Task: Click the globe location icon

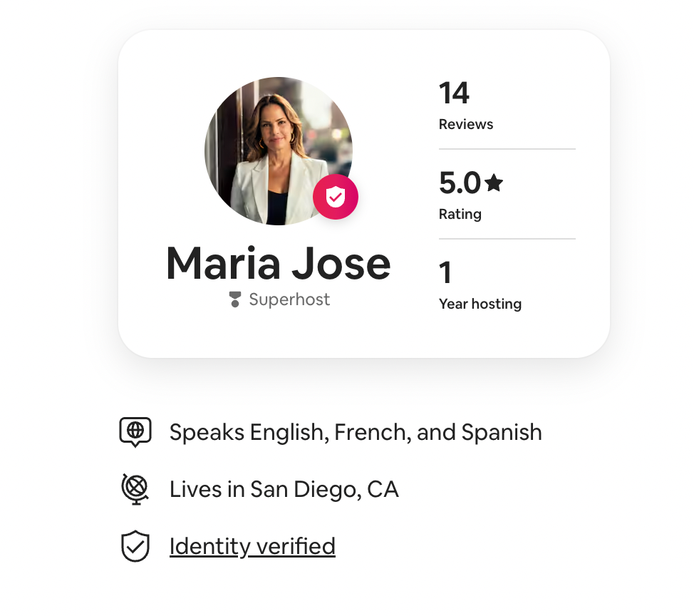Action: point(135,489)
